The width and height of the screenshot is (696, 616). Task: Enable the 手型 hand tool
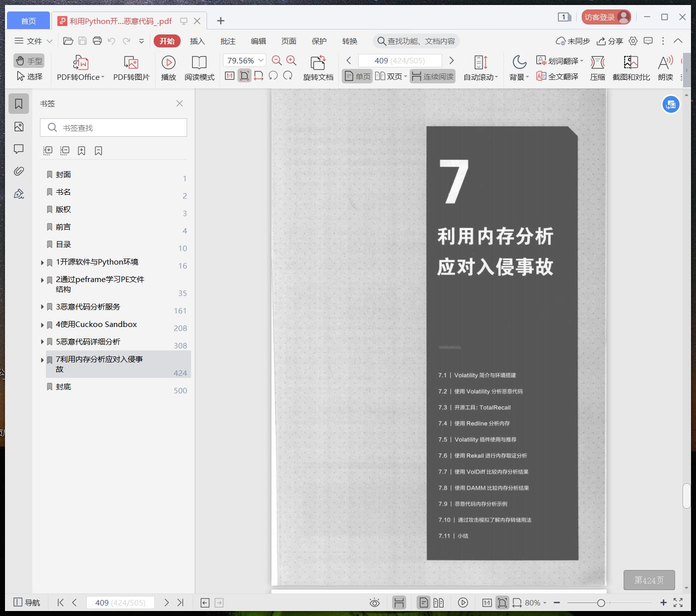click(29, 61)
